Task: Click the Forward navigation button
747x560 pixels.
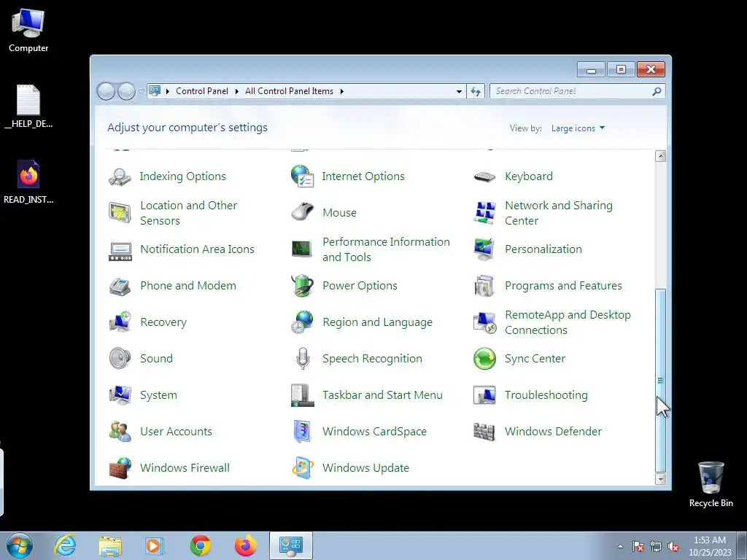Action: click(126, 91)
